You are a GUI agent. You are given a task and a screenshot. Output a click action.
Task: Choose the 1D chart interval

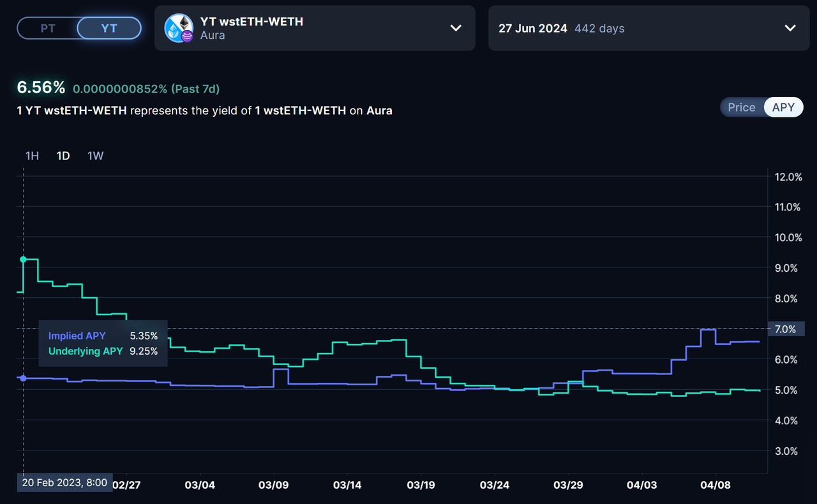tap(63, 156)
